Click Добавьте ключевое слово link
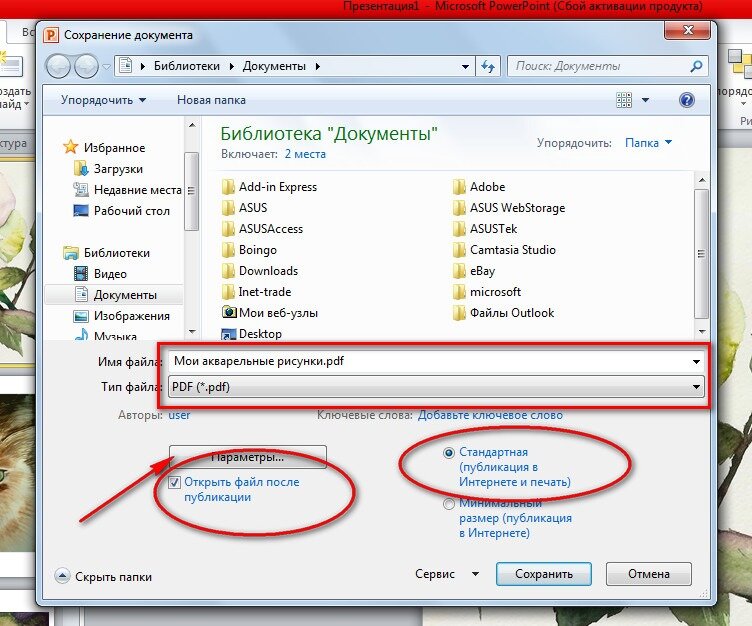752x626 pixels. 490,415
